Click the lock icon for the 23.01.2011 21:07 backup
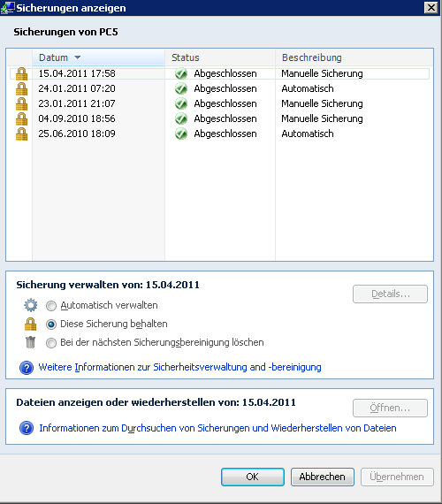442x504 pixels. 21,103
